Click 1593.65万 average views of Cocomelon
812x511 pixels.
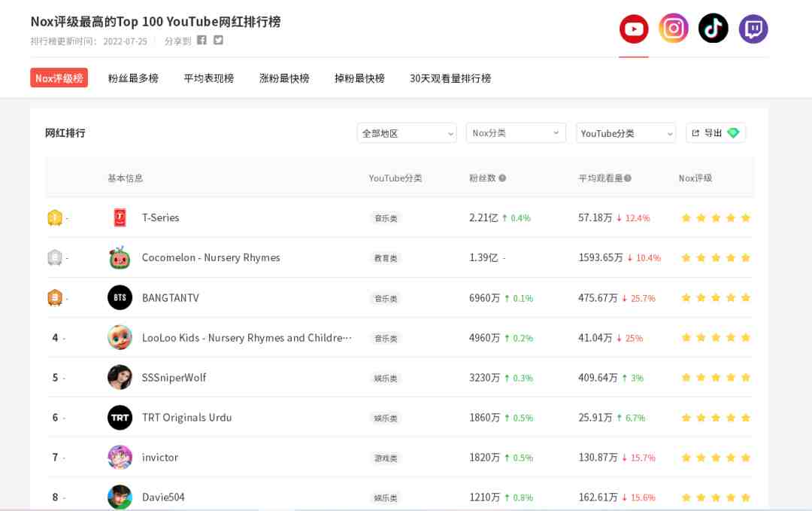click(601, 258)
